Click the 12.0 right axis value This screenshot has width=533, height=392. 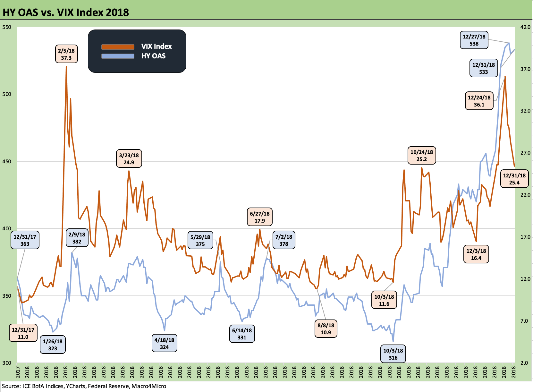525,279
